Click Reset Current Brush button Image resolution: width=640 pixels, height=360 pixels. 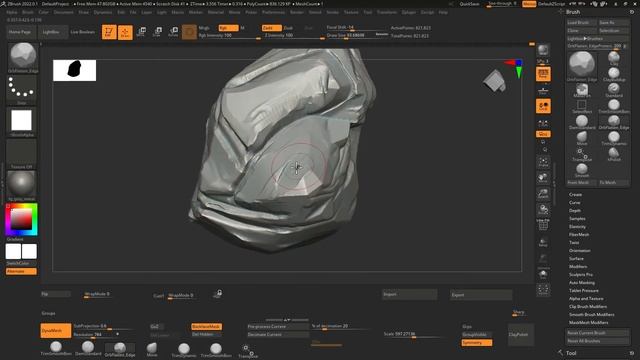598,333
